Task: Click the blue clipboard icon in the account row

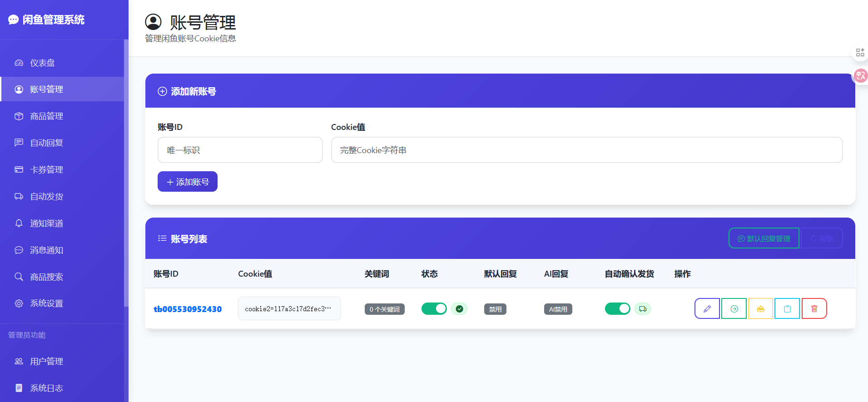Action: pos(787,309)
